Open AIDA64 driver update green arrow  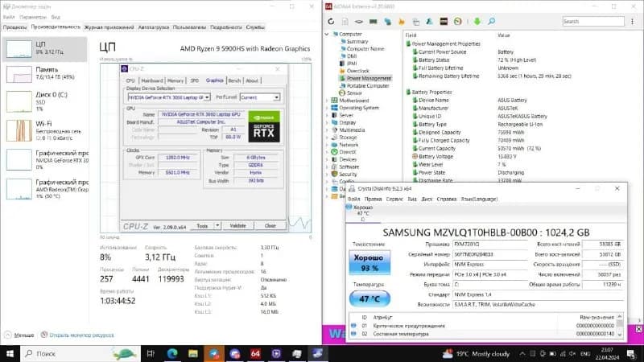(477, 22)
